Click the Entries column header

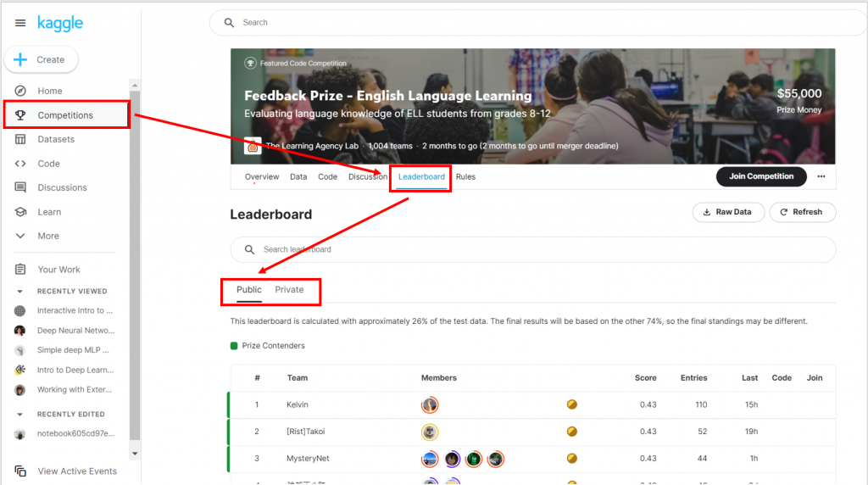tap(693, 378)
